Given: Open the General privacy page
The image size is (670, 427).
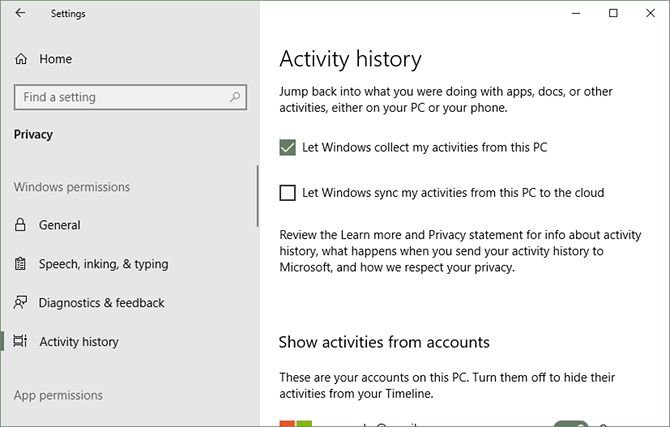Looking at the screenshot, I should tap(60, 225).
